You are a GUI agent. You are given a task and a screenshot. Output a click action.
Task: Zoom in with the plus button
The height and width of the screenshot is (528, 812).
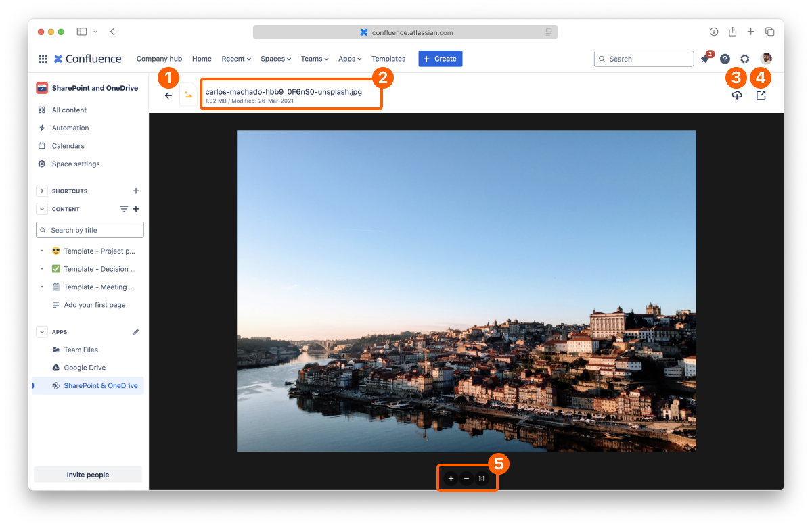tap(451, 479)
